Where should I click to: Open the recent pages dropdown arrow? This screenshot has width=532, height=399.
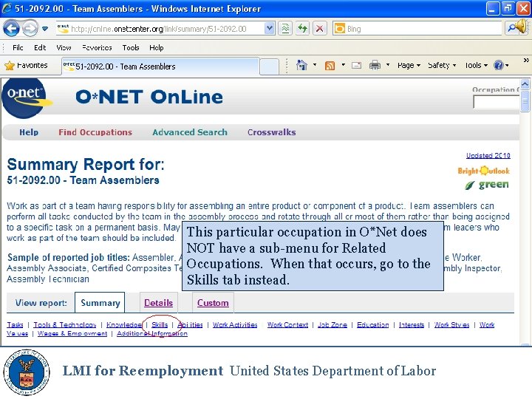[x=45, y=29]
